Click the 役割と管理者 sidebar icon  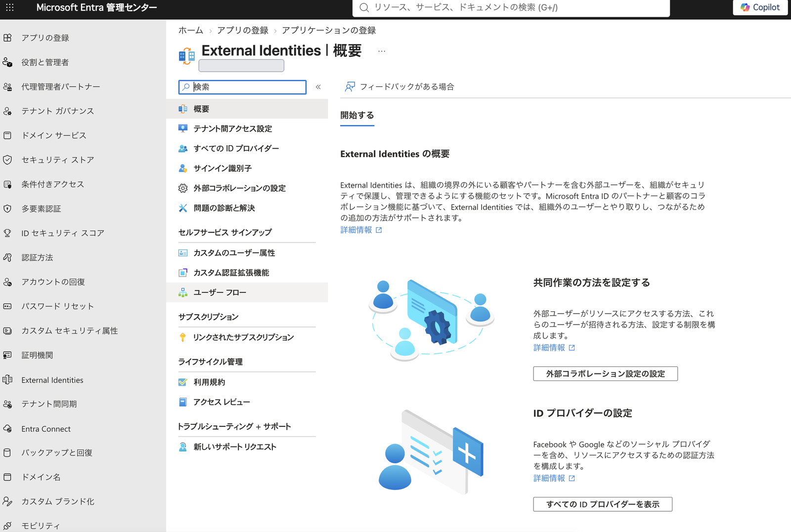7,62
